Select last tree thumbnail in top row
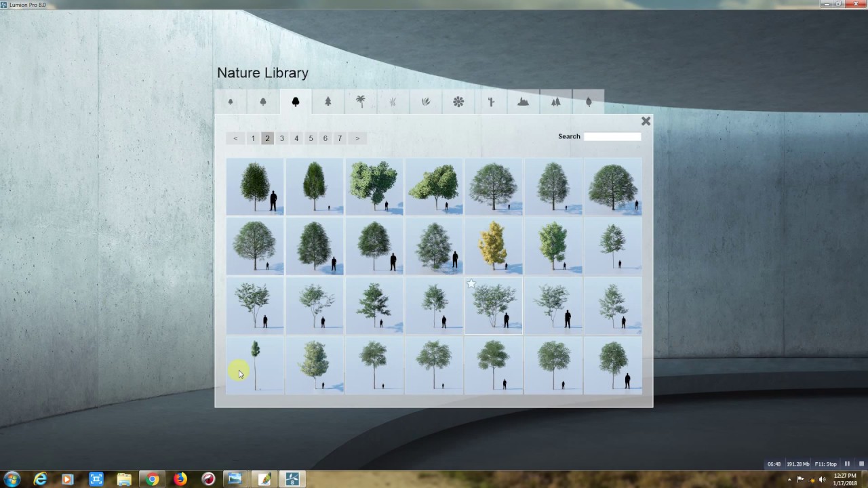The image size is (868, 488). [613, 187]
